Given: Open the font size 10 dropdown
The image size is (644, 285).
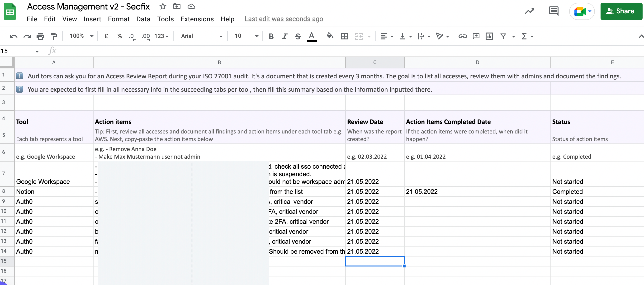Looking at the screenshot, I should pyautogui.click(x=246, y=36).
